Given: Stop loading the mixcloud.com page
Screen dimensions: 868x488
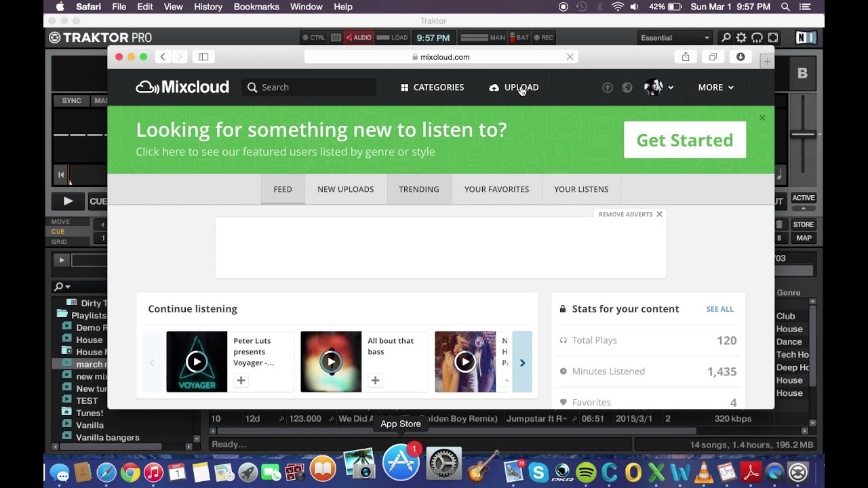Looking at the screenshot, I should pyautogui.click(x=570, y=57).
